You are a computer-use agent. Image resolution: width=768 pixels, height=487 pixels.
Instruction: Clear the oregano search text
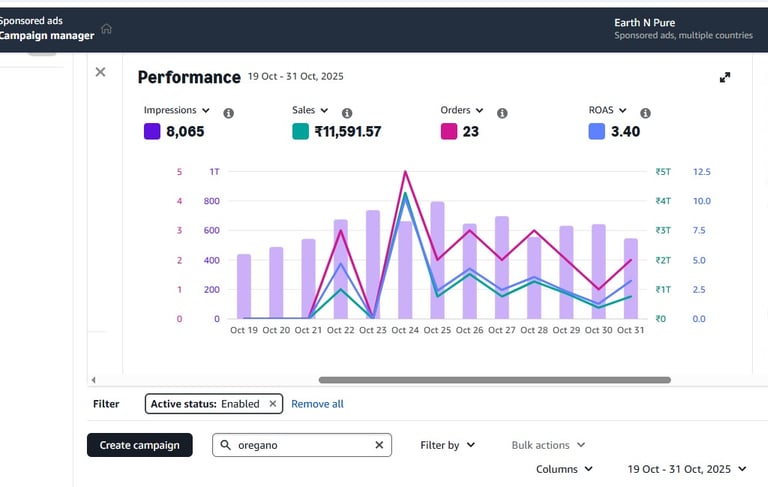379,445
